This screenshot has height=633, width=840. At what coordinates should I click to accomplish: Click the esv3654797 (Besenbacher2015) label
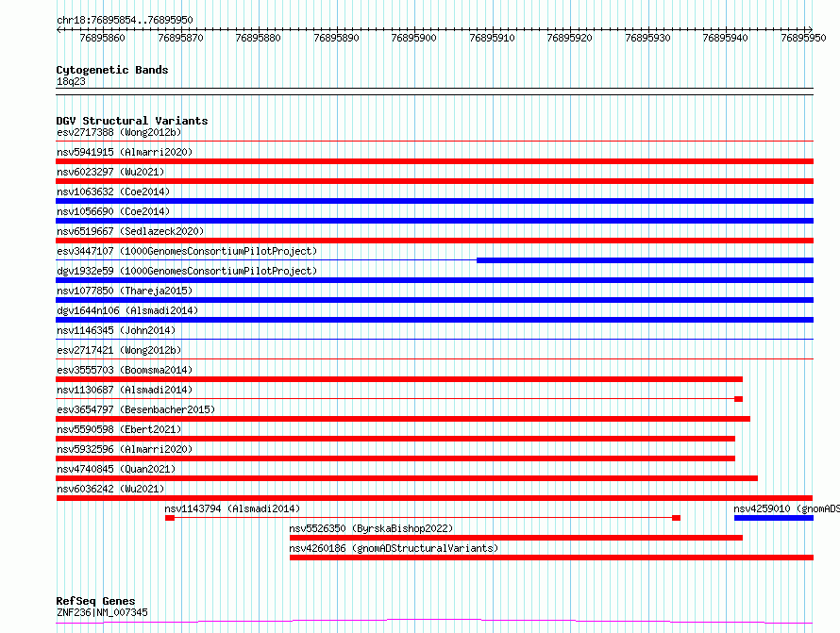(x=136, y=409)
